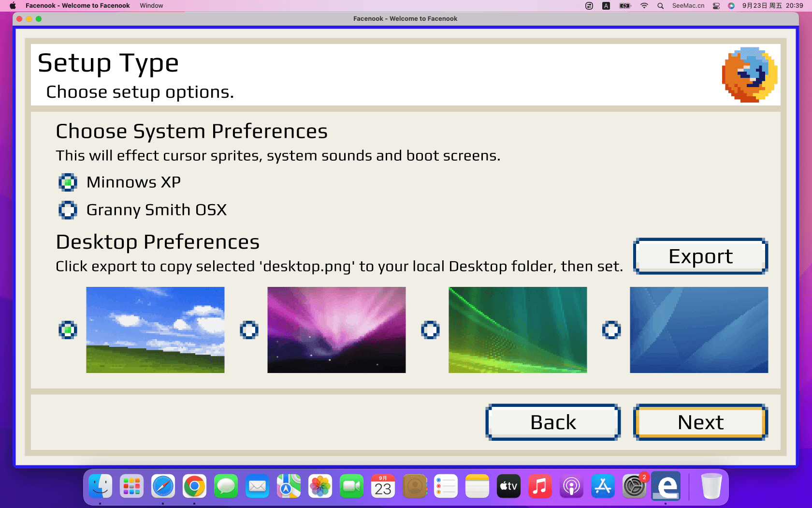Open Control Center from menu bar

pyautogui.click(x=716, y=6)
